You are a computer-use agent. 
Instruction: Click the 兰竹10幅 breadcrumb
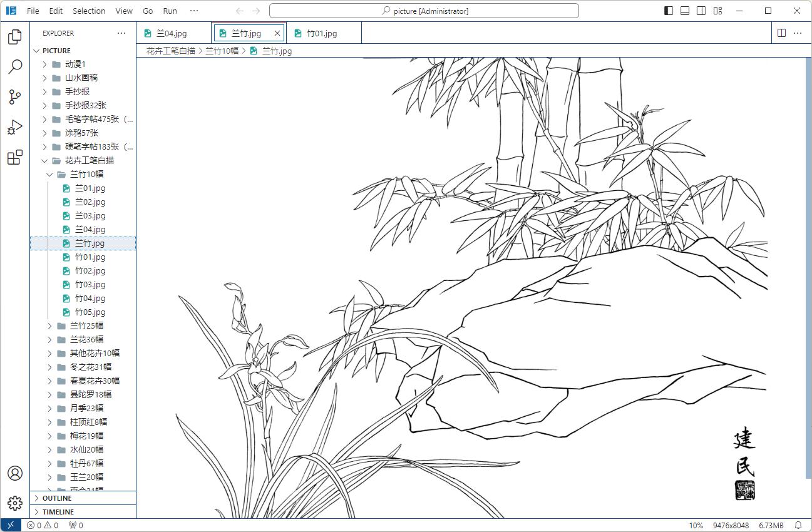(x=222, y=51)
